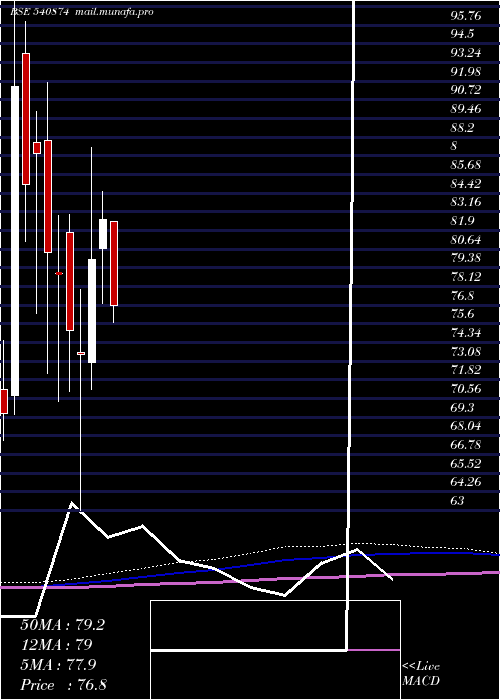The width and height of the screenshot is (500, 700).
Task: Click the 93.24 price axis label
Action: pos(466,53)
